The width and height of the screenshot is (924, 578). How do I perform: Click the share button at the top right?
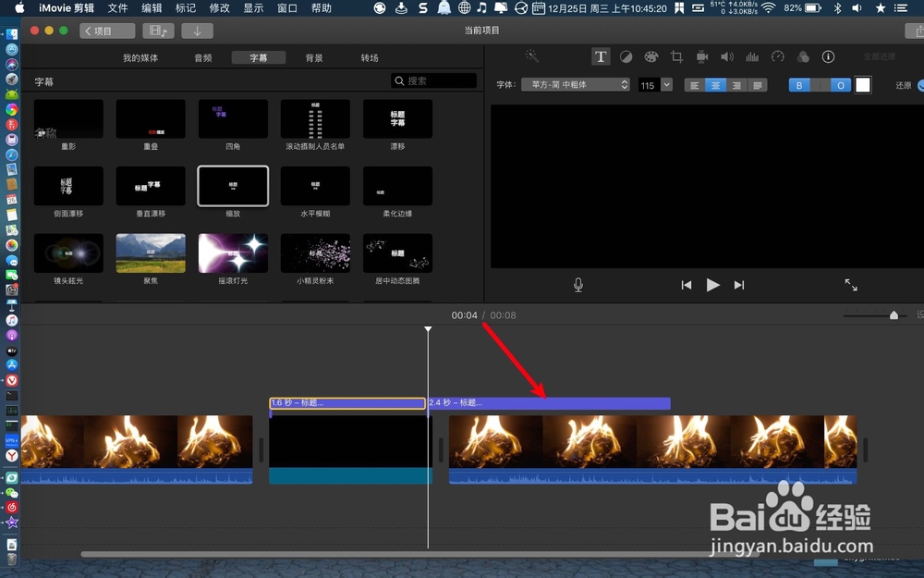point(917,31)
